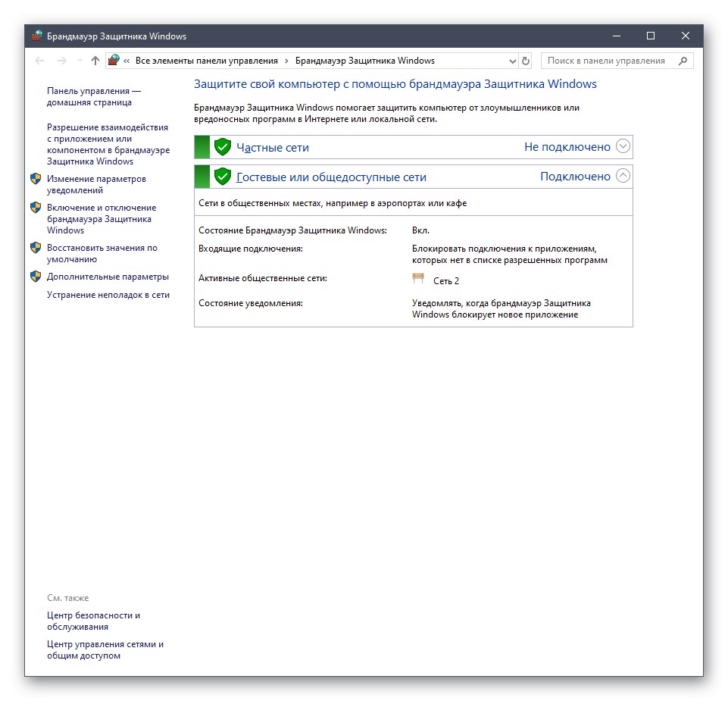Click the Гостевые или общедоступные сети heading
Screen dimensions: 728x701
pos(332,177)
